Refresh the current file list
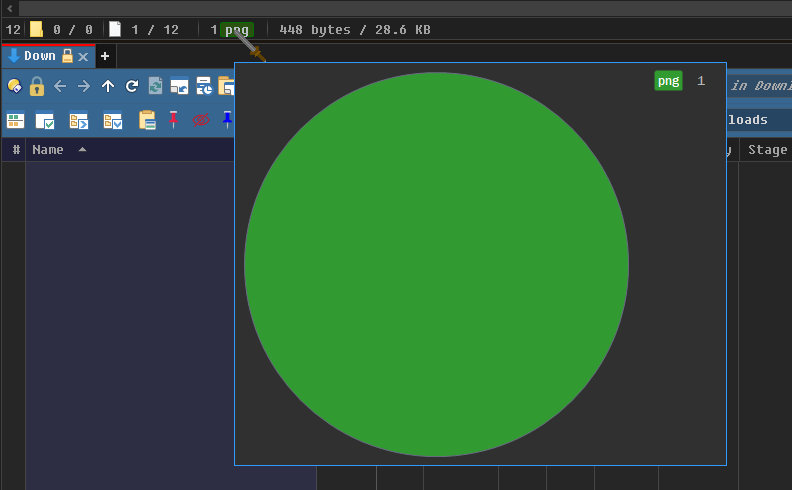The image size is (792, 490). click(x=132, y=86)
